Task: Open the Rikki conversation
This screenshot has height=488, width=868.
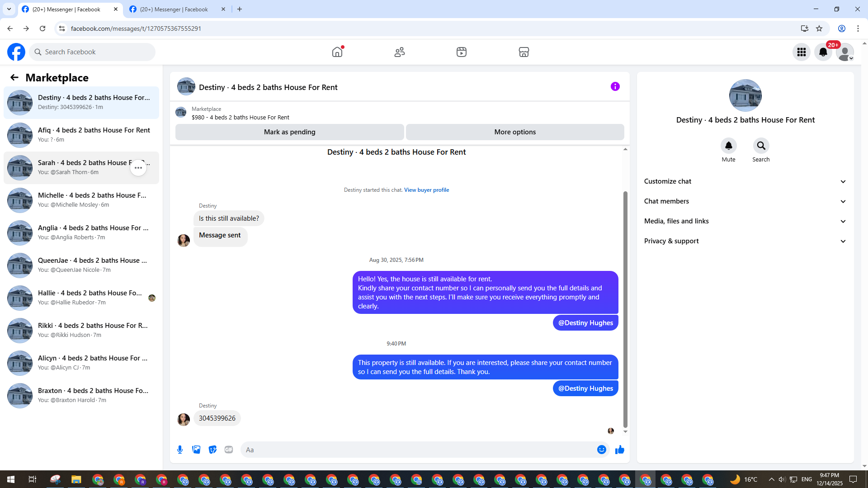Action: click(81, 331)
